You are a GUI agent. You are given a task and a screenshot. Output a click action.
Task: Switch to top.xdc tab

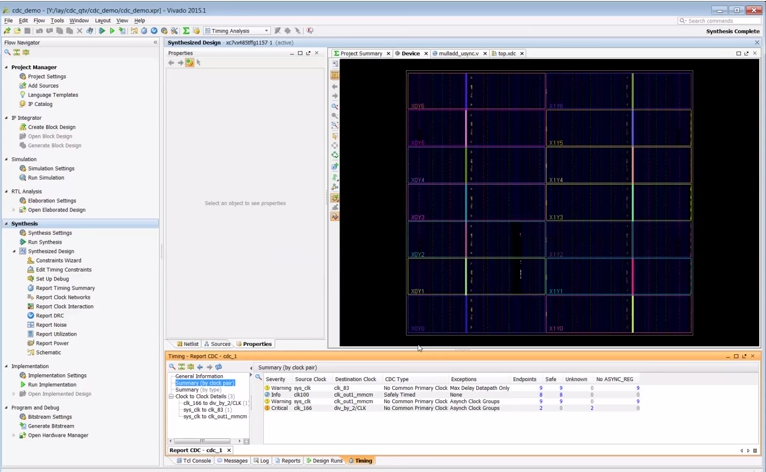click(x=507, y=53)
